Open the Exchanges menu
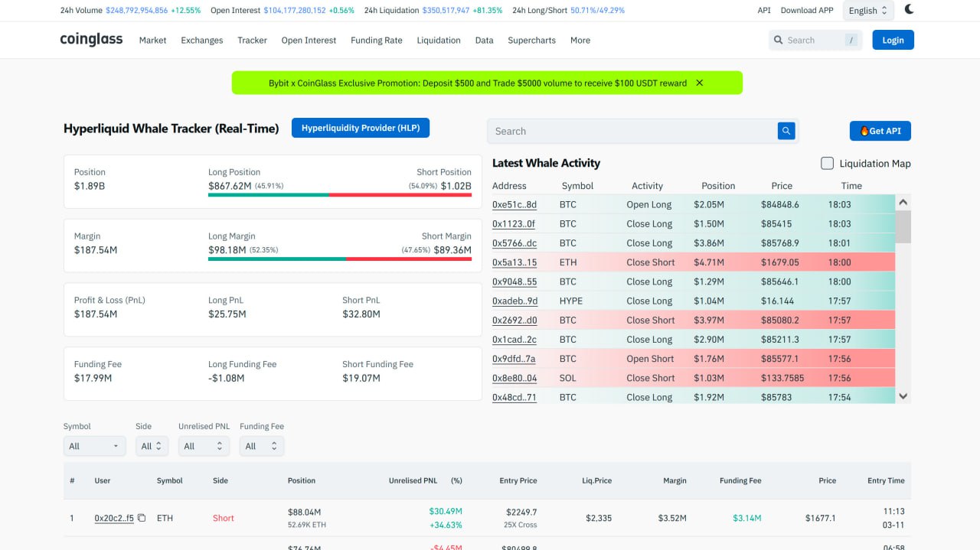The width and height of the screenshot is (980, 550). click(x=202, y=40)
